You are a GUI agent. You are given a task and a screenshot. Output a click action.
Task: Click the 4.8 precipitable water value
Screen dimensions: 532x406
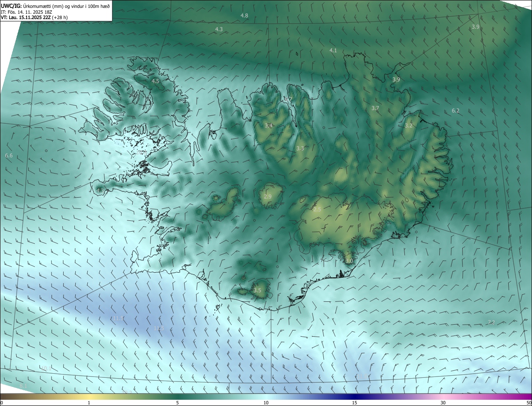coord(244,15)
